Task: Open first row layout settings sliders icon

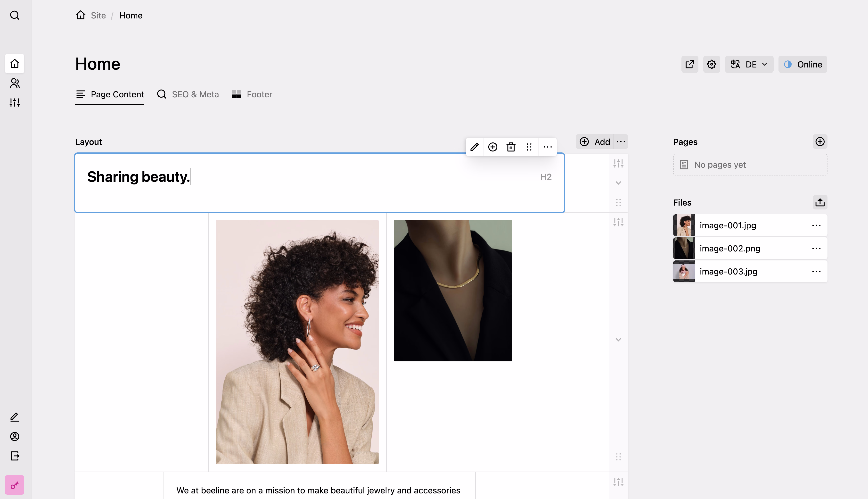Action: [618, 164]
